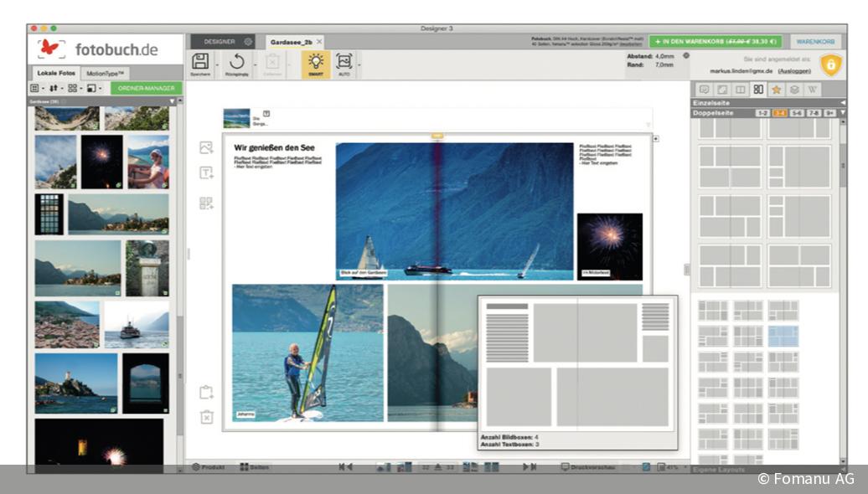
Task: Click the Speichern save icon
Action: 200,61
